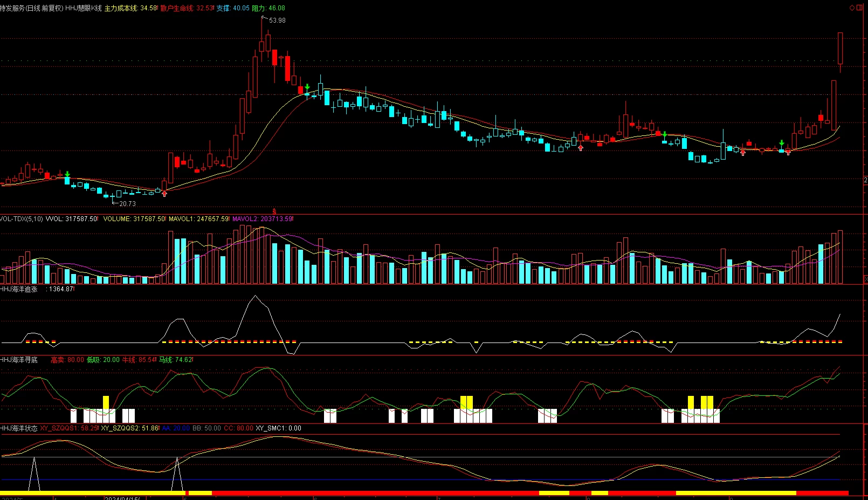Viewport: 868px width, 500px height.
Task: Click the red buy arrow near the 20.73 low
Action: [164, 193]
